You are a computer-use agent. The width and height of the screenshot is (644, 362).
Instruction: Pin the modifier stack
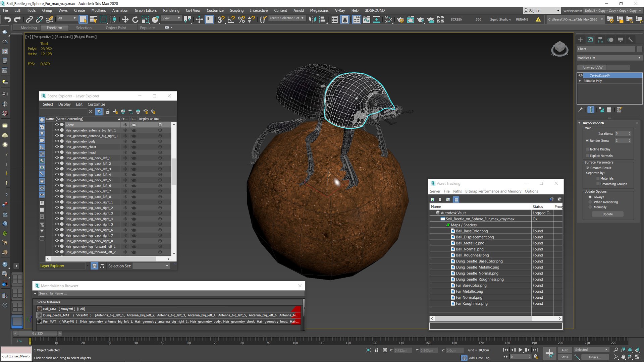(x=581, y=110)
